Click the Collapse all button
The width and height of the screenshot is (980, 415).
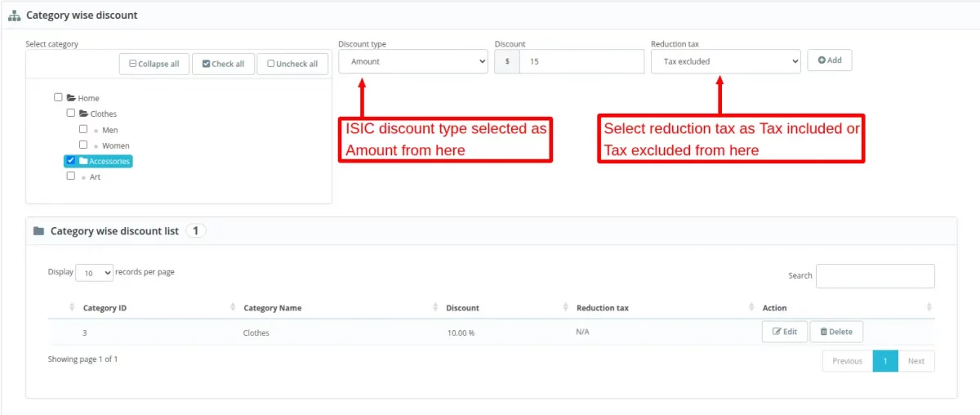coord(154,64)
